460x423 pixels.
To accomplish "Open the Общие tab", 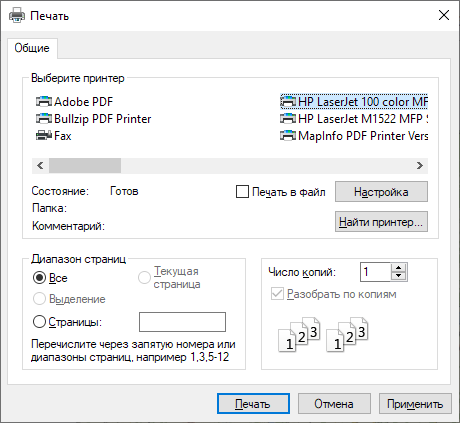I will click(x=32, y=48).
